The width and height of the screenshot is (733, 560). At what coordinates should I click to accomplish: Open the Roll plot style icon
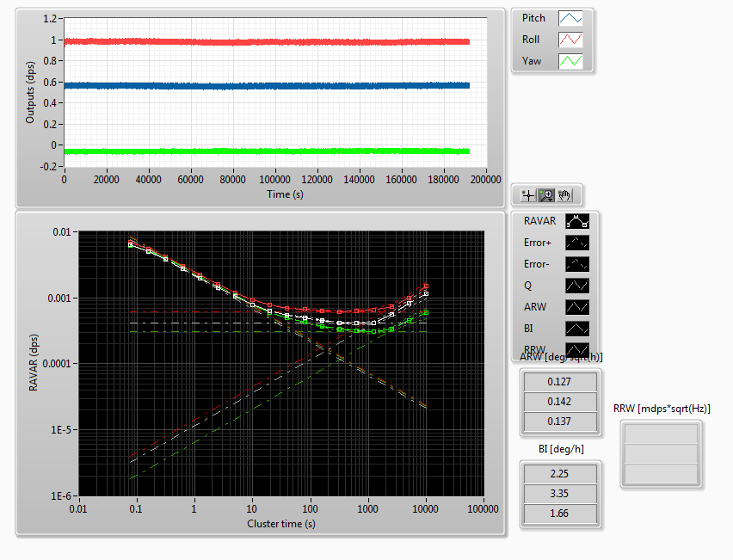[571, 40]
